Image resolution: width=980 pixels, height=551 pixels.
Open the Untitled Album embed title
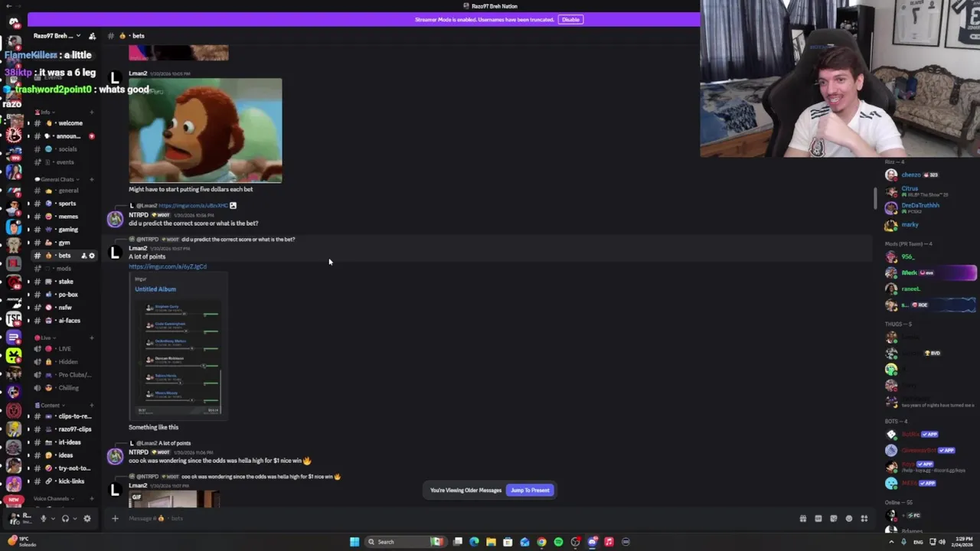point(155,289)
